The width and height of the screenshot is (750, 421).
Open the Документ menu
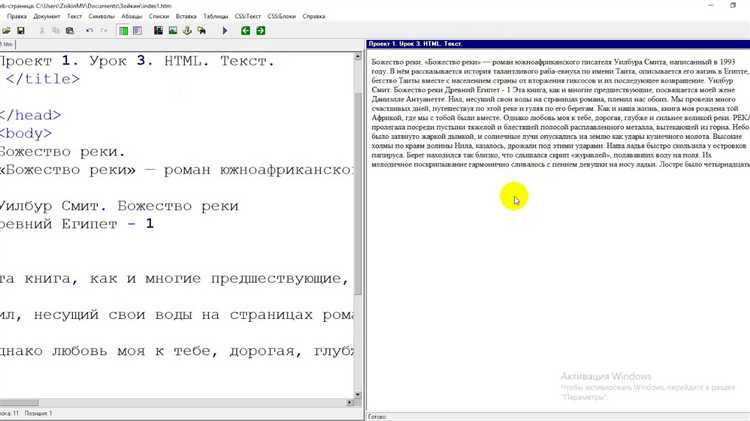click(x=47, y=17)
